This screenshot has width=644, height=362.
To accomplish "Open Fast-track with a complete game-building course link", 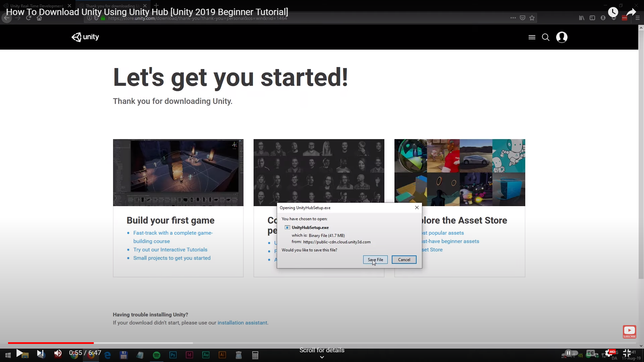I will 173,237.
